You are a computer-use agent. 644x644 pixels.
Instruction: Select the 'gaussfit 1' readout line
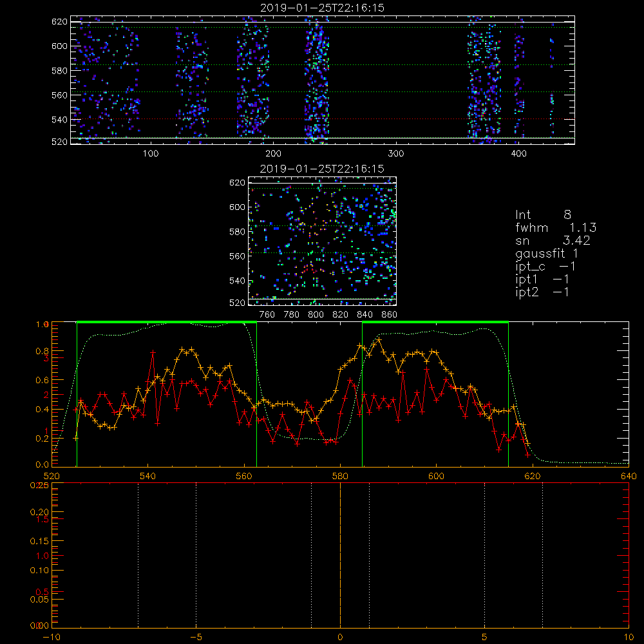[x=547, y=253]
